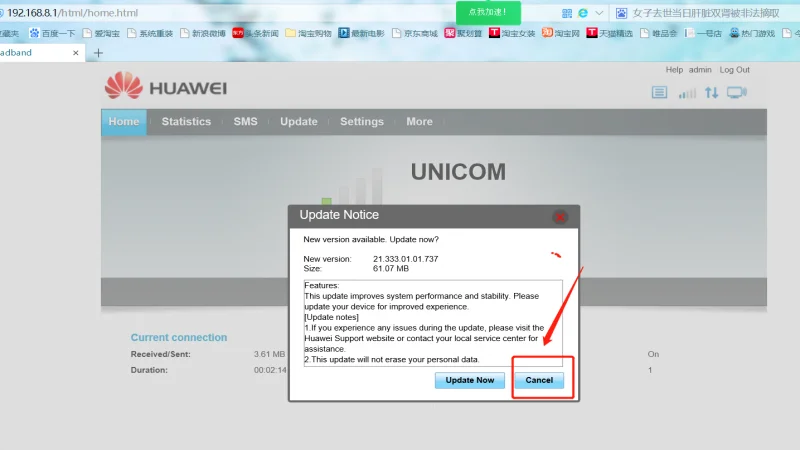
Task: Open the 爱淘宝 bookmark
Action: coord(101,33)
